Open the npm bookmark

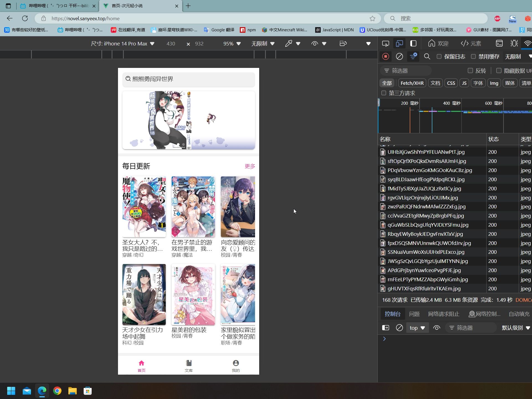248,30
